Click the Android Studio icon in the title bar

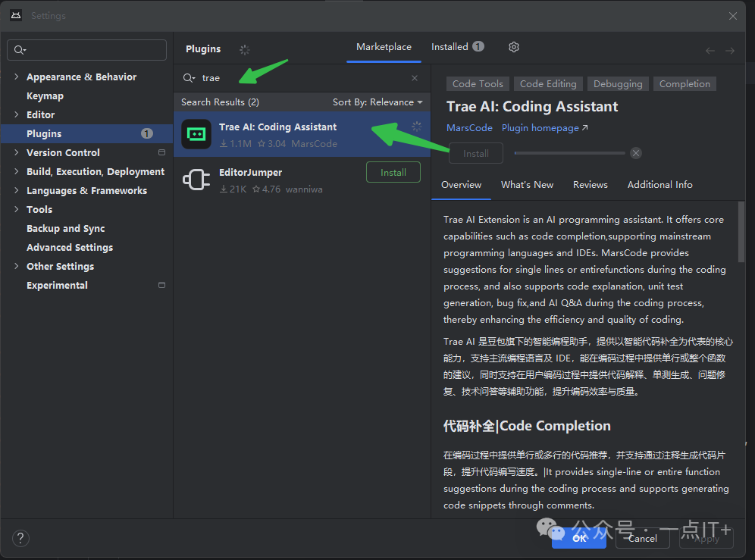click(x=16, y=15)
